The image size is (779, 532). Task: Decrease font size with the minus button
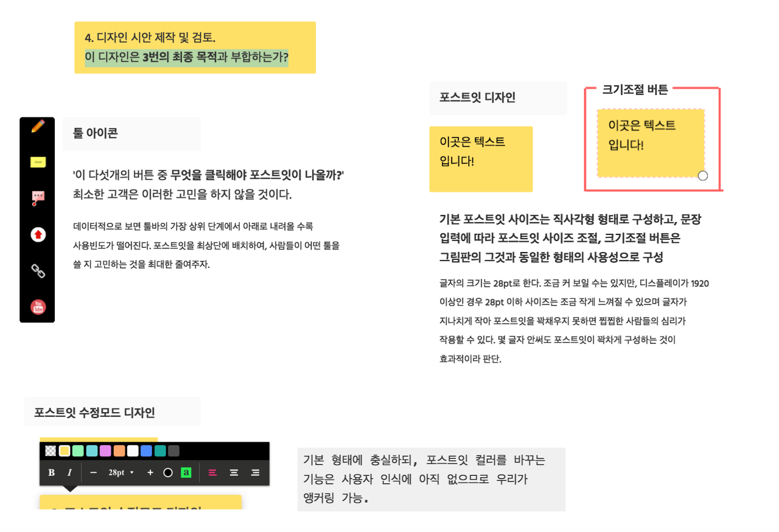pyautogui.click(x=94, y=473)
